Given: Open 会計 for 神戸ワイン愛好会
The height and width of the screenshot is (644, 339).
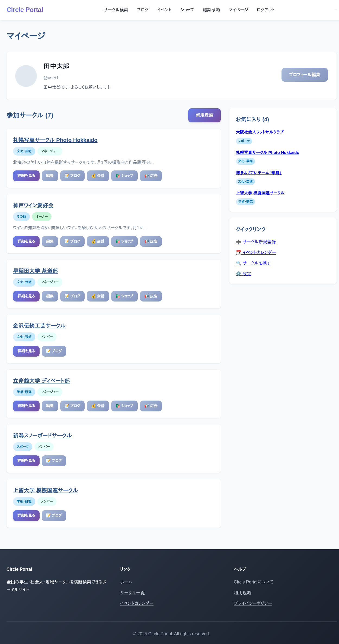Looking at the screenshot, I should point(98,242).
